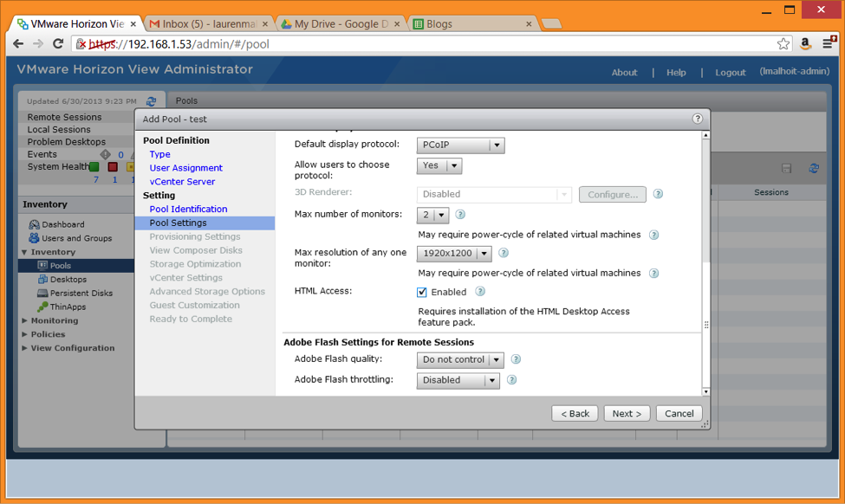Click the red System Health status icon
Image resolution: width=845 pixels, height=504 pixels.
click(113, 167)
